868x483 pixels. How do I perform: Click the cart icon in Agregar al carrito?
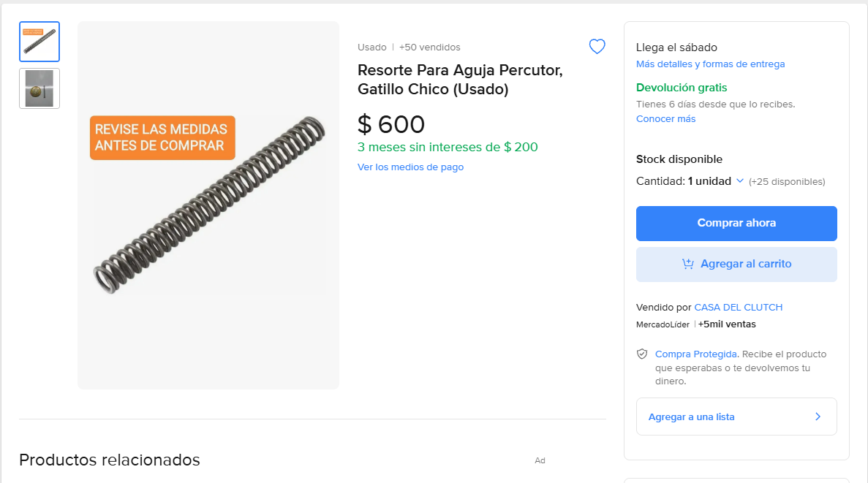[687, 264]
